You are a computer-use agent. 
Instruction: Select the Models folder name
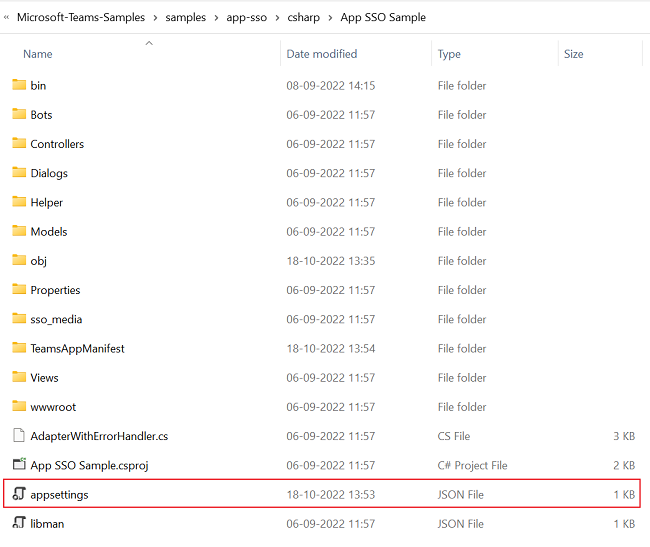(x=49, y=232)
